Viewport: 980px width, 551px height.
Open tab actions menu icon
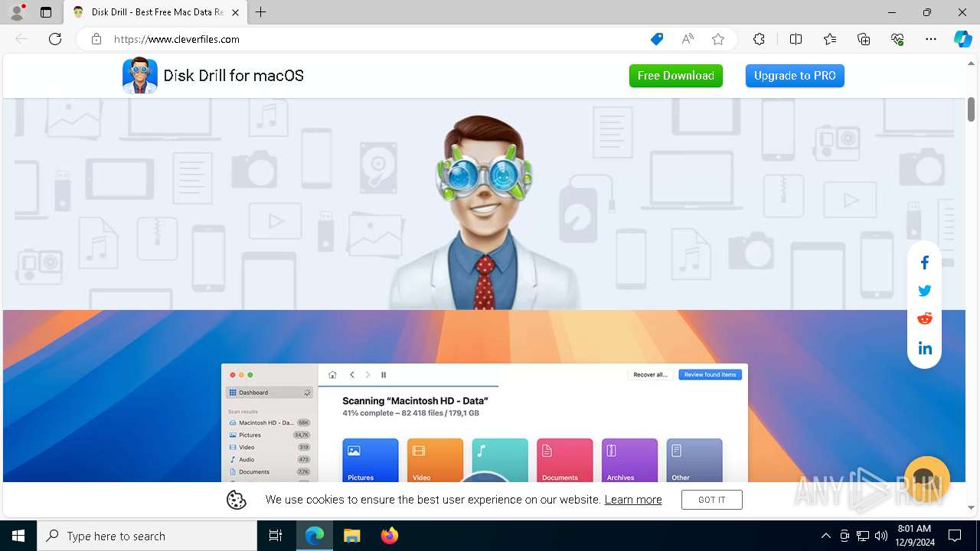coord(46,12)
